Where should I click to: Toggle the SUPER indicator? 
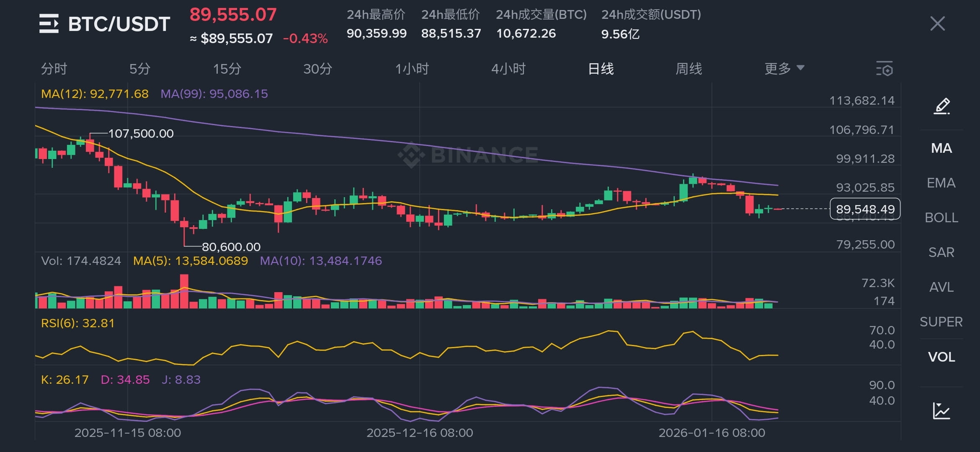coord(941,322)
